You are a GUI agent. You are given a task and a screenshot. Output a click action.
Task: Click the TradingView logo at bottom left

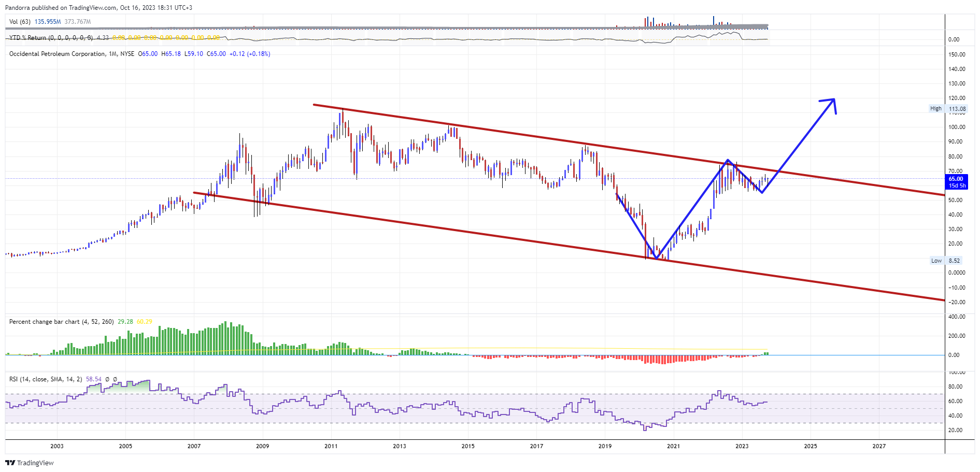click(x=30, y=463)
